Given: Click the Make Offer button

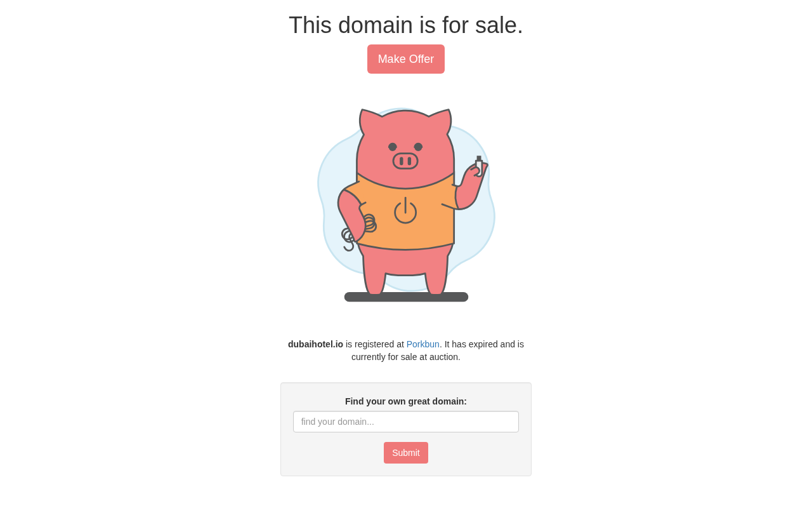Looking at the screenshot, I should click(406, 59).
